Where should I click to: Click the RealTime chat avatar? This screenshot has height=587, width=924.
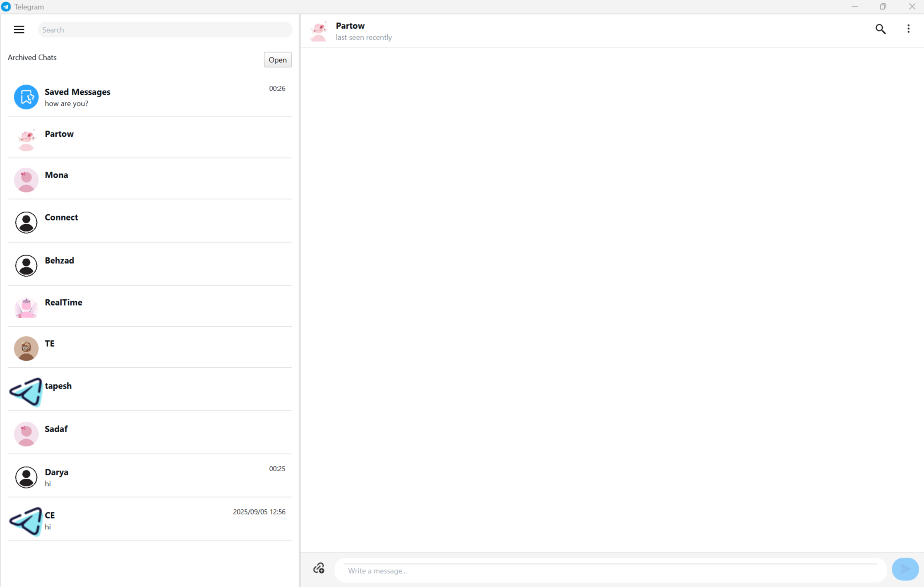26,308
